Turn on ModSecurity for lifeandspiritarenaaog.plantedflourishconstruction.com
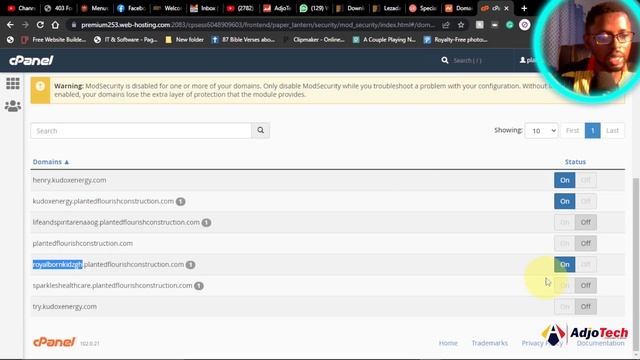The image size is (640, 360). (564, 222)
